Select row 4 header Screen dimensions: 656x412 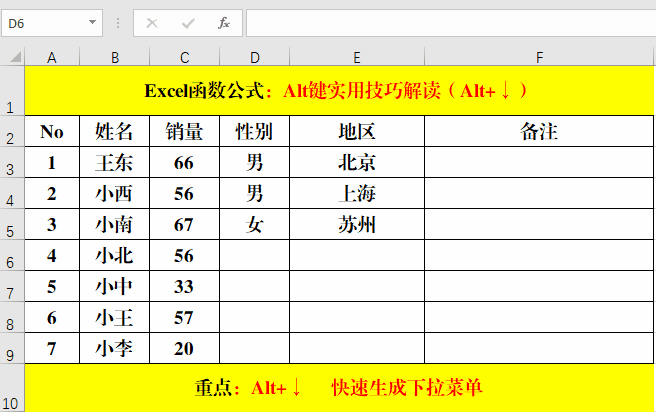(12, 193)
